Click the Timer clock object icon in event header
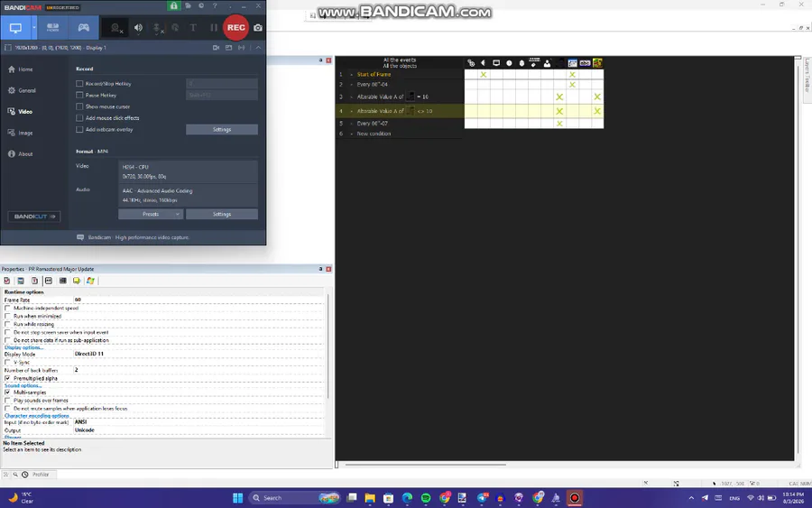The width and height of the screenshot is (812, 508). pyautogui.click(x=509, y=63)
